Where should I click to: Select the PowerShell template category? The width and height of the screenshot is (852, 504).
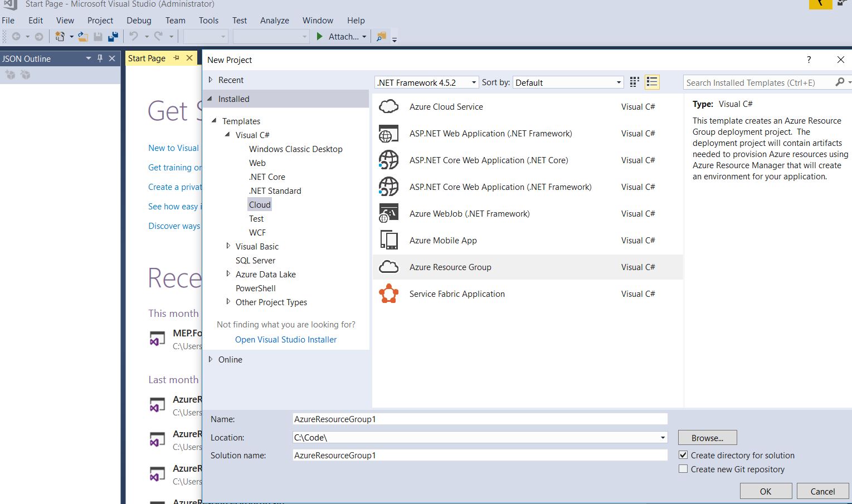(256, 288)
